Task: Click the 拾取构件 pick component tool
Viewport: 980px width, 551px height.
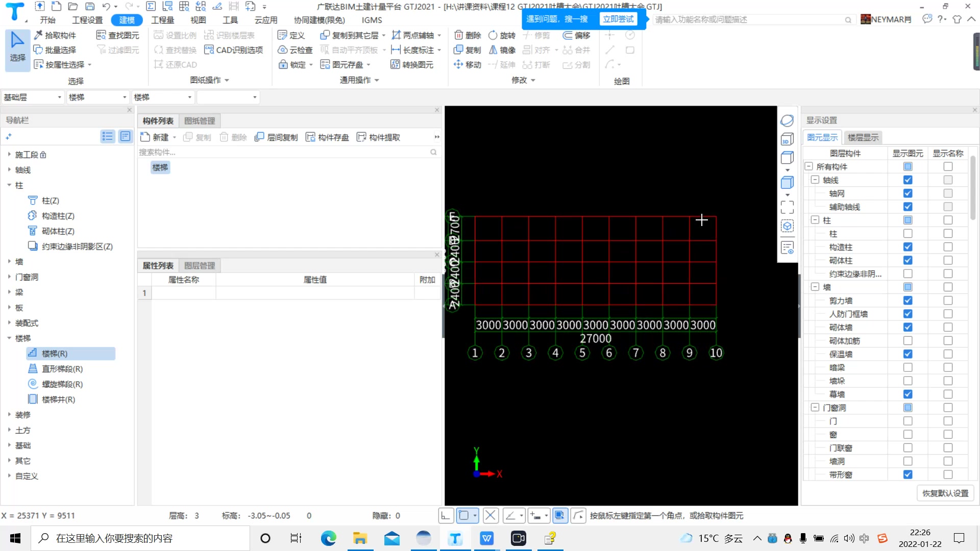Action: [x=55, y=35]
